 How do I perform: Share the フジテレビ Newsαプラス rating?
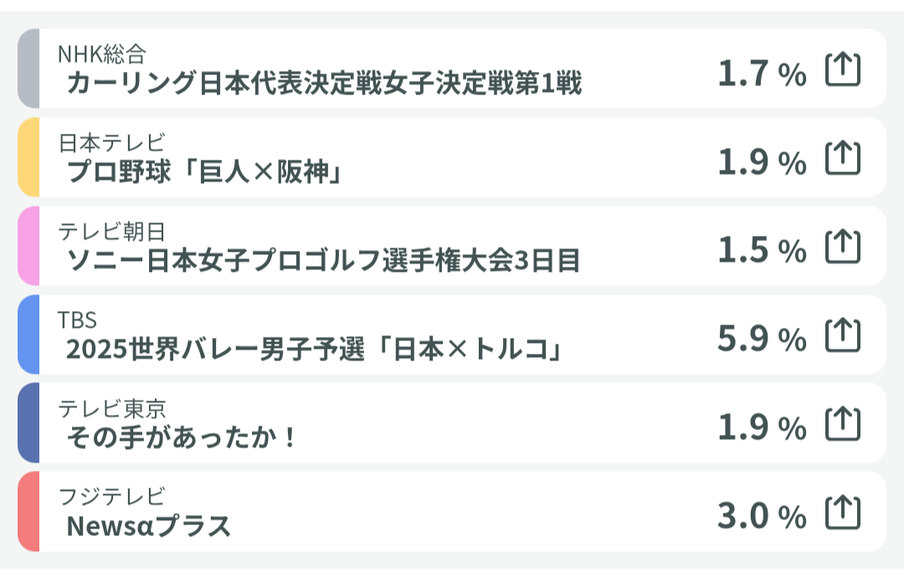(843, 512)
